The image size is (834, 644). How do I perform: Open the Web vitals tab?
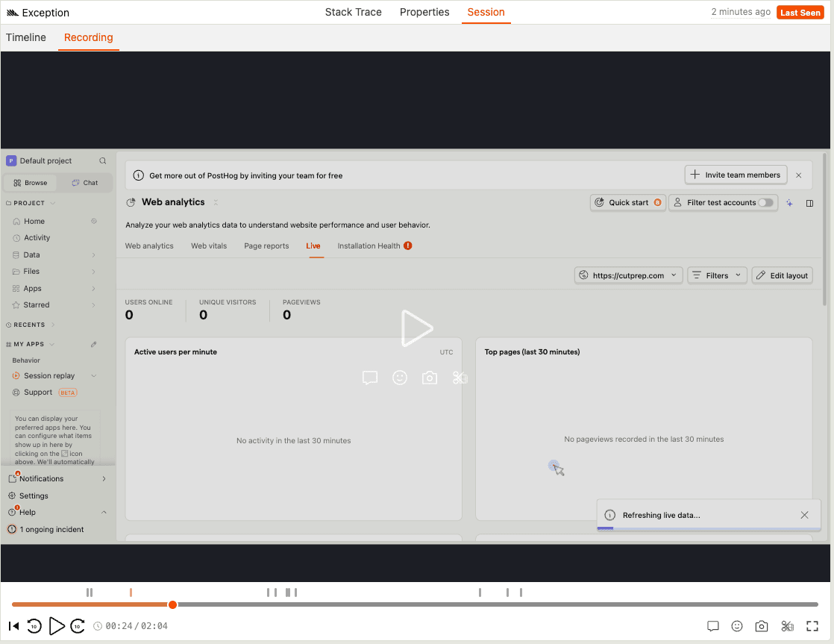click(x=209, y=246)
